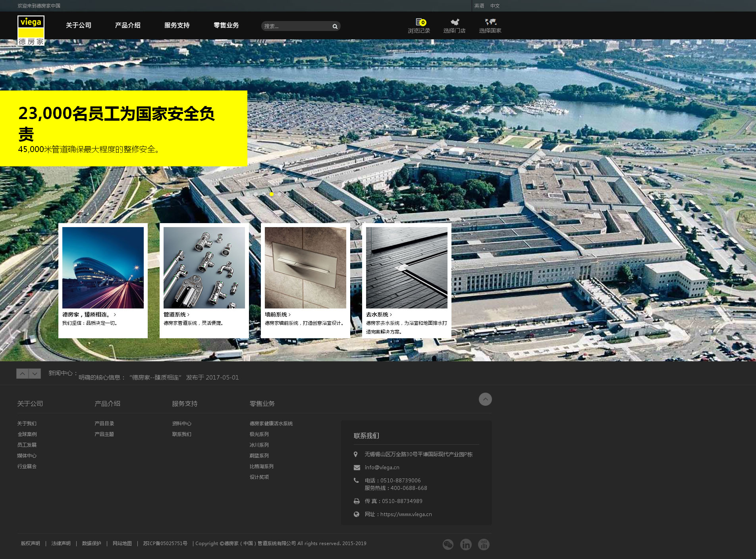The height and width of the screenshot is (559, 756).
Task: Switch language to 英语
Action: point(479,6)
